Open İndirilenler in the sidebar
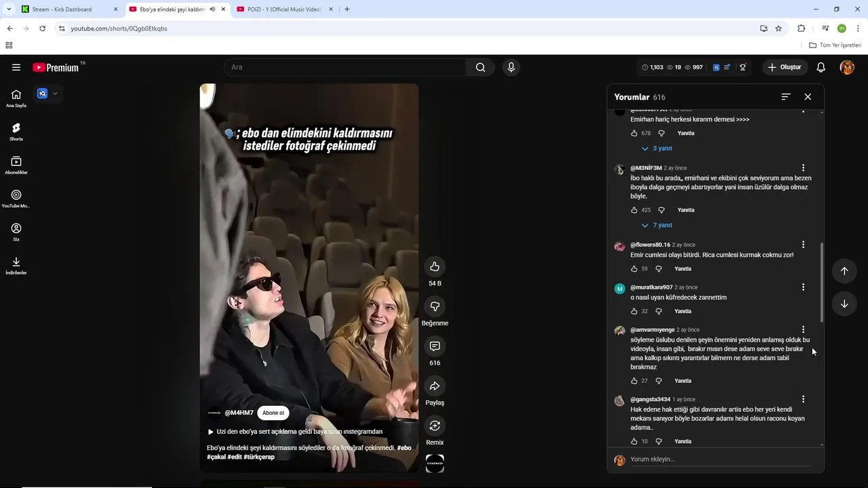868x488 pixels. (x=16, y=266)
